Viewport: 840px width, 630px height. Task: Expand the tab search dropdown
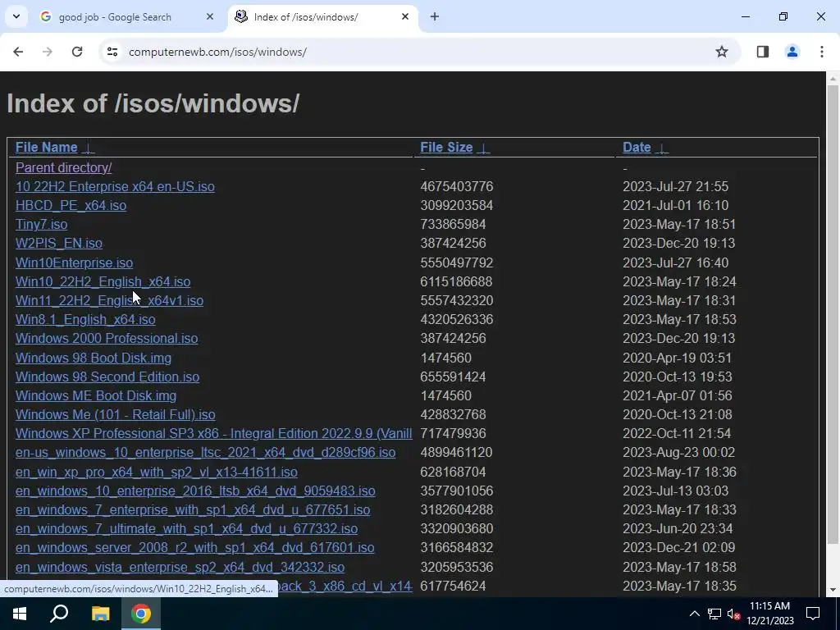point(16,16)
